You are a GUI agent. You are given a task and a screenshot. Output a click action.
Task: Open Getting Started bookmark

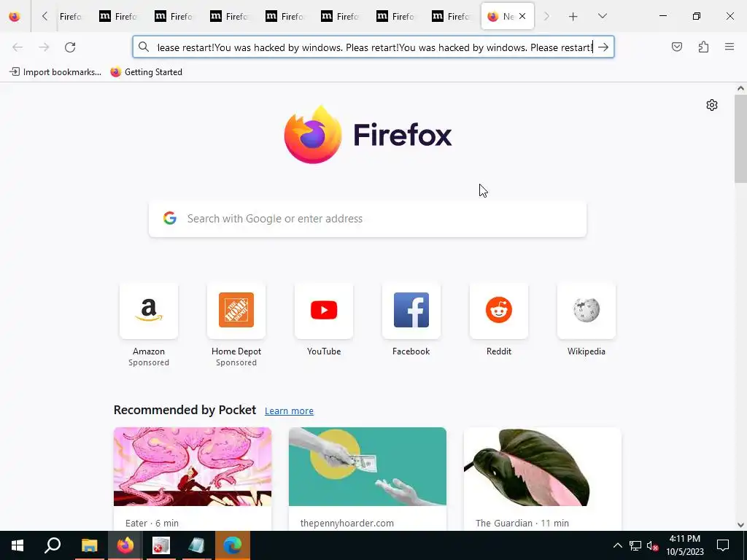coord(146,72)
